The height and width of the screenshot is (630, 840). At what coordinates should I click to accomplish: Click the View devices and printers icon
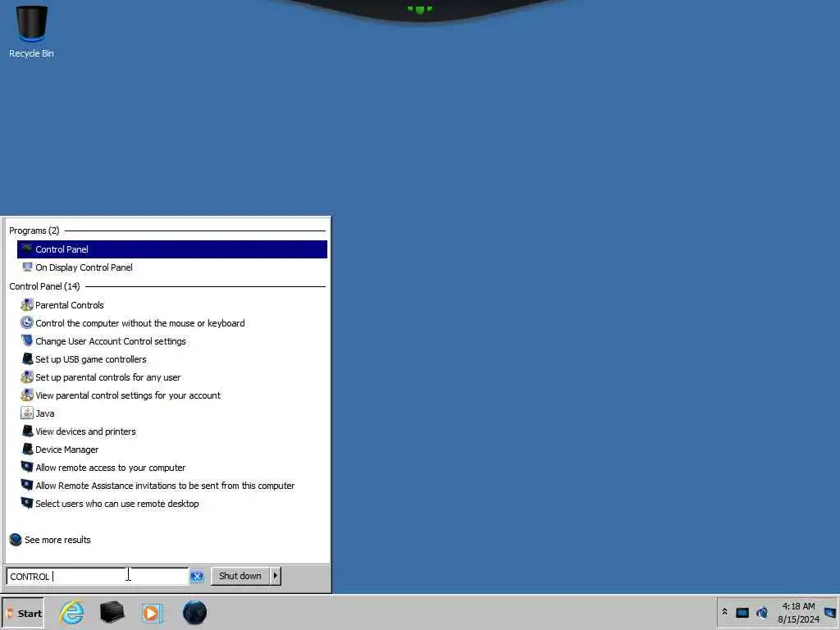click(x=27, y=431)
